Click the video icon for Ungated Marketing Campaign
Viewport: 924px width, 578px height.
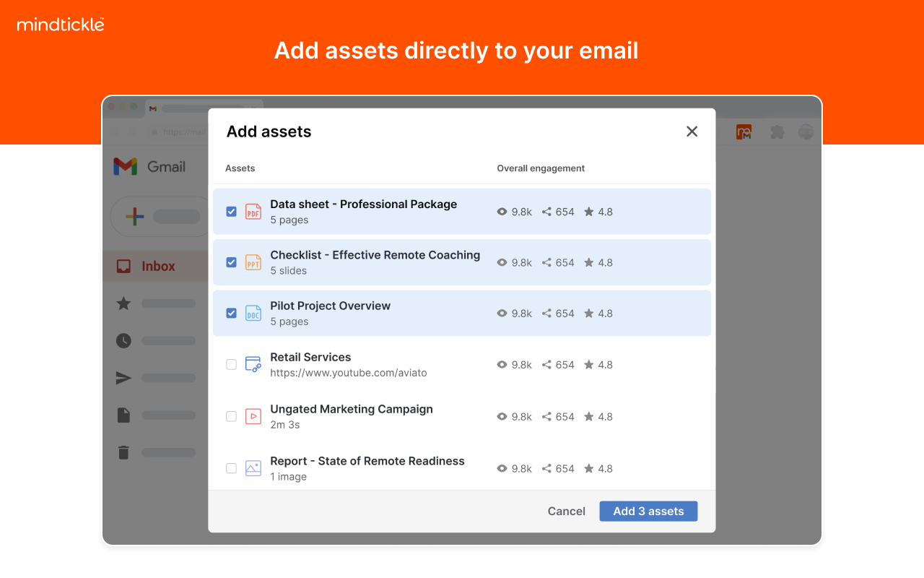point(253,416)
